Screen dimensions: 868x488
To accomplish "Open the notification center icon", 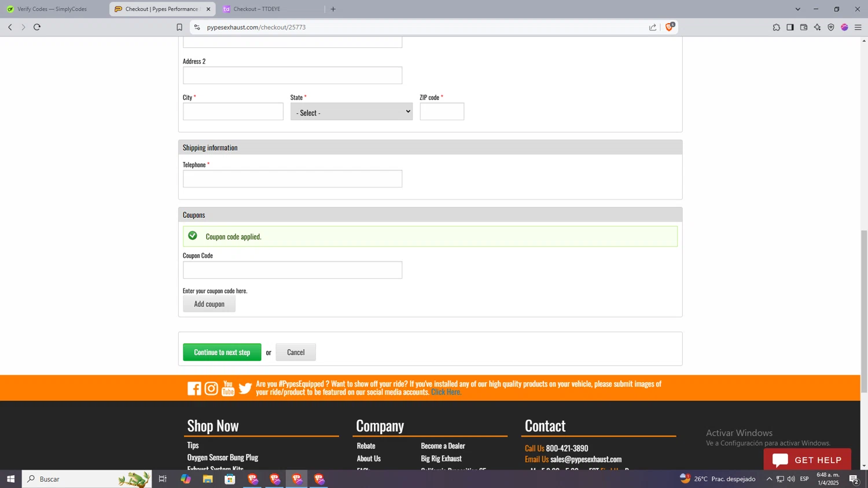I will pos(854,479).
